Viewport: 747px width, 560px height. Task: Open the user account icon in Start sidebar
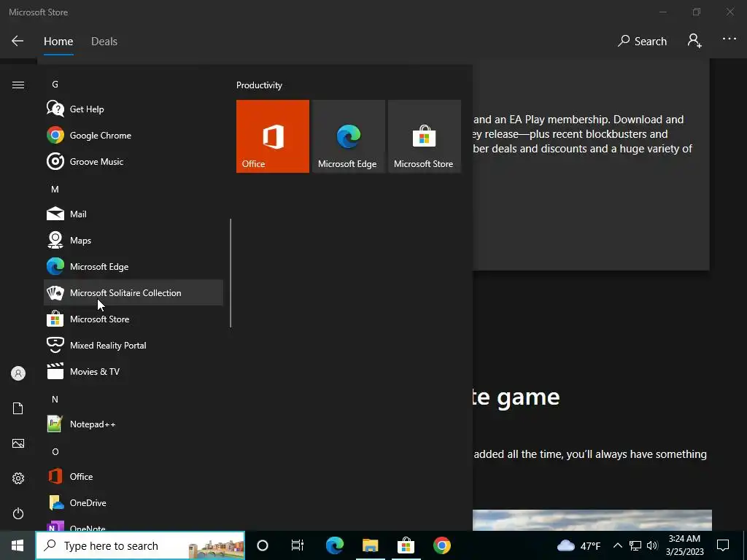[18, 373]
